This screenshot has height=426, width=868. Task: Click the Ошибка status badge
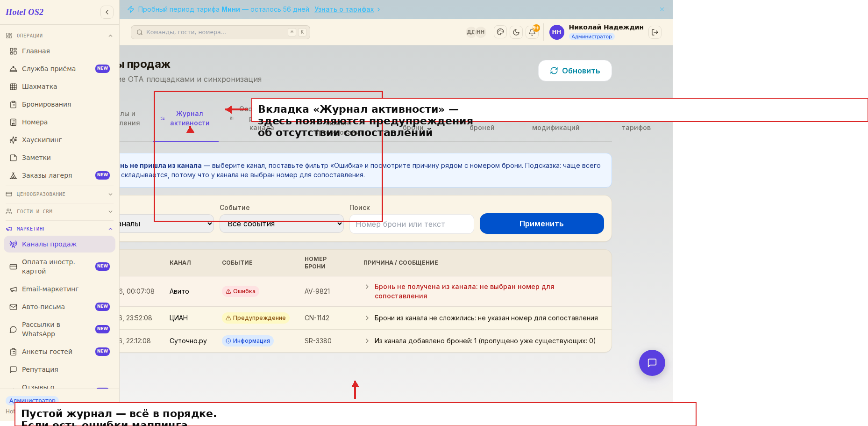pyautogui.click(x=241, y=291)
